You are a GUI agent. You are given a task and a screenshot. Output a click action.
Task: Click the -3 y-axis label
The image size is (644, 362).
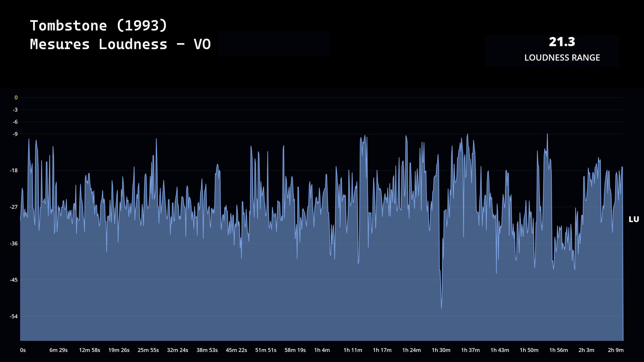pos(15,110)
